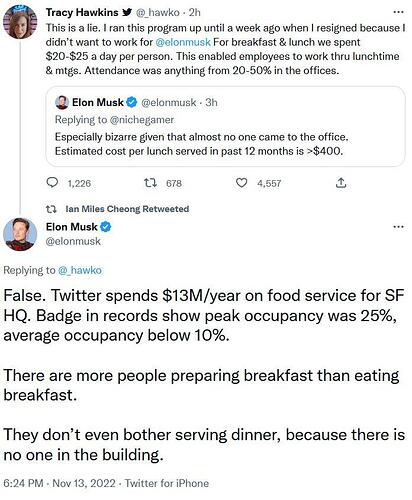This screenshot has height=500, width=412.
Task: Share Tracy Hawkins tweet via upload icon
Action: [x=341, y=183]
